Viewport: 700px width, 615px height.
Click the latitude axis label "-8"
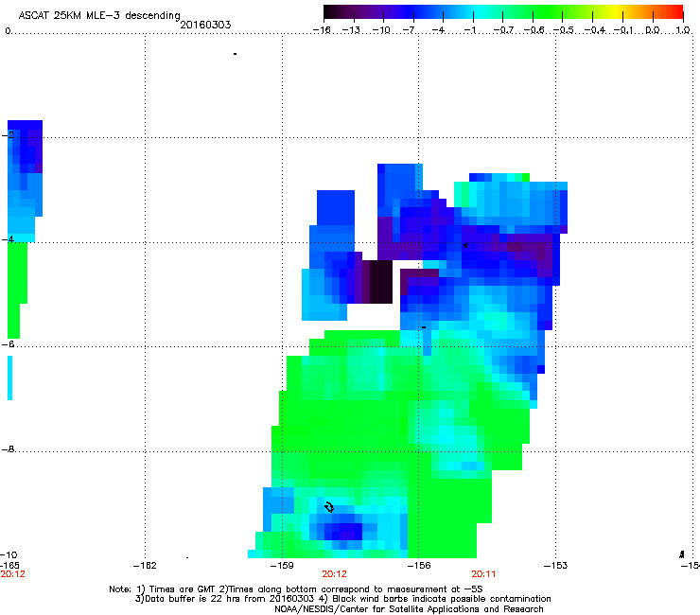pyautogui.click(x=9, y=448)
